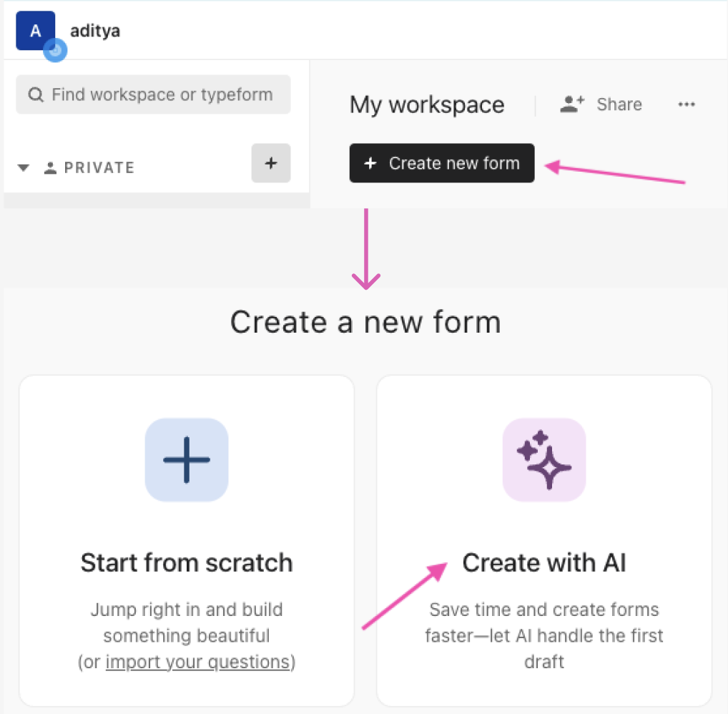728x714 pixels.
Task: Click the Create a new form title
Action: pyautogui.click(x=365, y=322)
